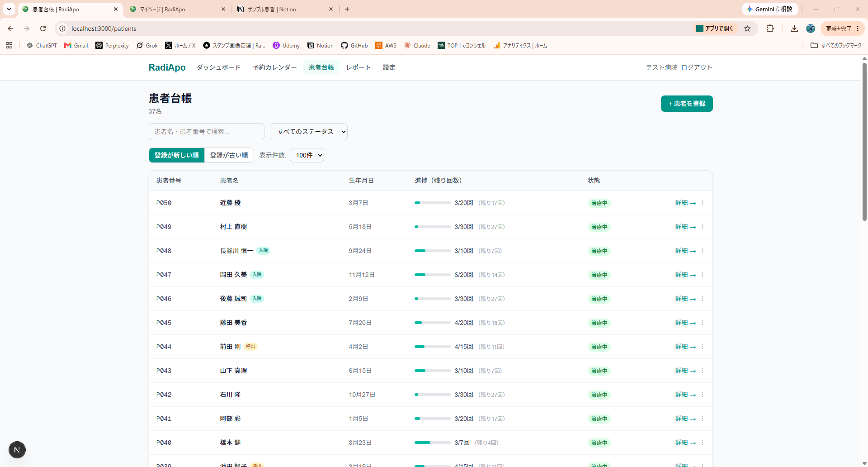
Task: Open row menu for patient P041
Action: coord(702,419)
